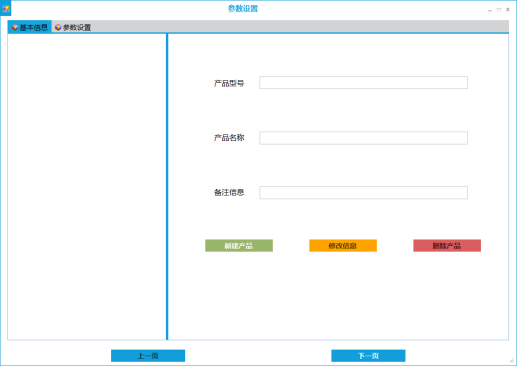The width and height of the screenshot is (517, 366).
Task: Focus the 产品名称 text box
Action: point(363,138)
